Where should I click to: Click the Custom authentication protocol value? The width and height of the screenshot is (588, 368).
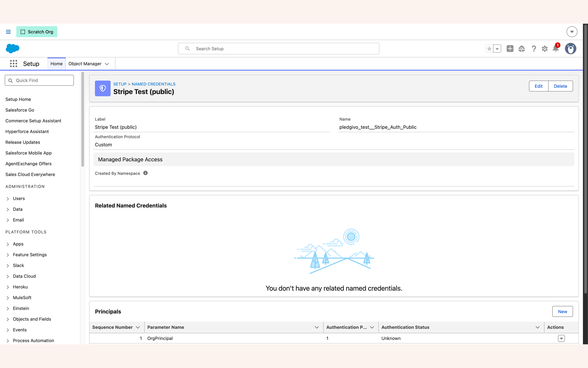[103, 145]
